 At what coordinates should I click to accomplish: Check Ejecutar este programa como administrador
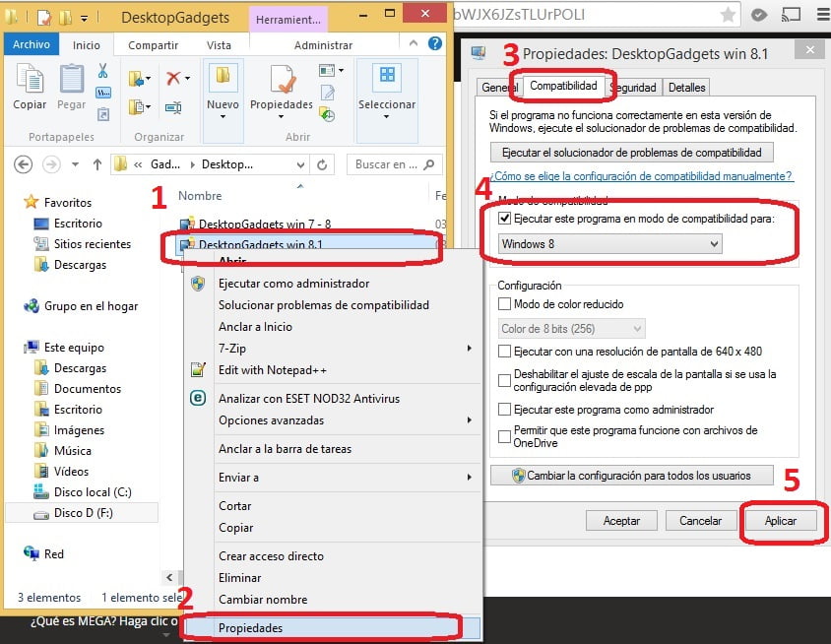[505, 409]
